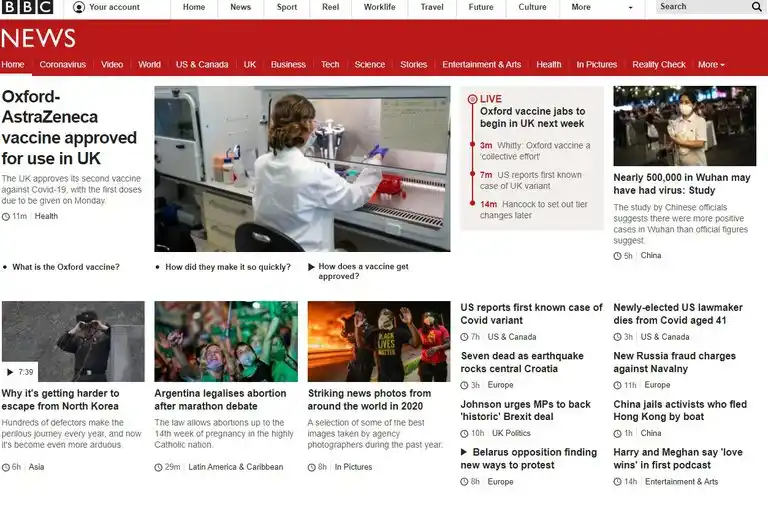Click the BBC logo blocks
The width and height of the screenshot is (768, 512).
pos(27,7)
